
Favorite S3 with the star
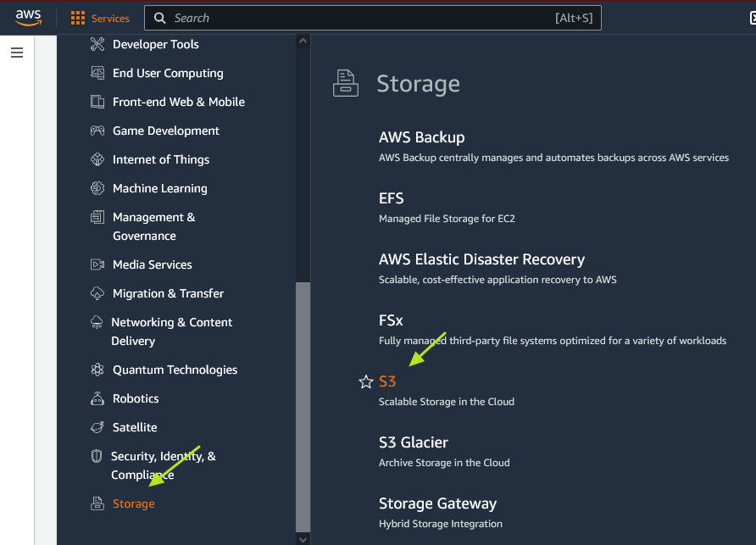pyautogui.click(x=366, y=382)
